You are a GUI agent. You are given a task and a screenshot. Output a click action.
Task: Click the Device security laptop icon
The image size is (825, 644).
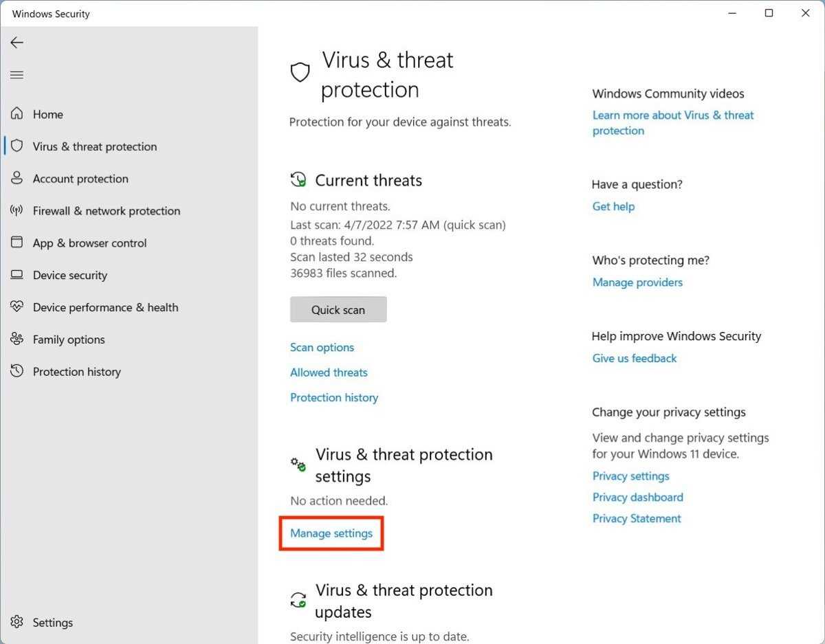pos(17,275)
